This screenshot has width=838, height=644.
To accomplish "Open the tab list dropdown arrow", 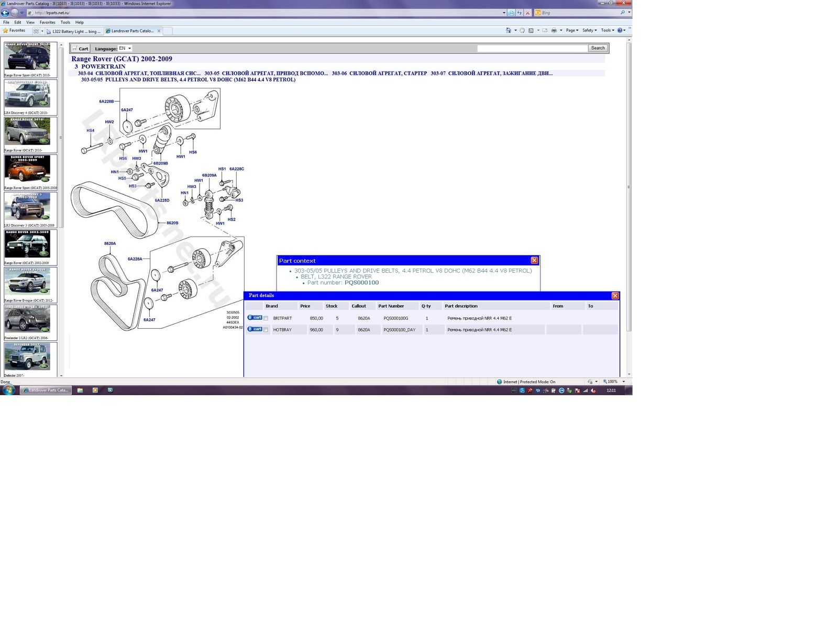I will (x=42, y=31).
